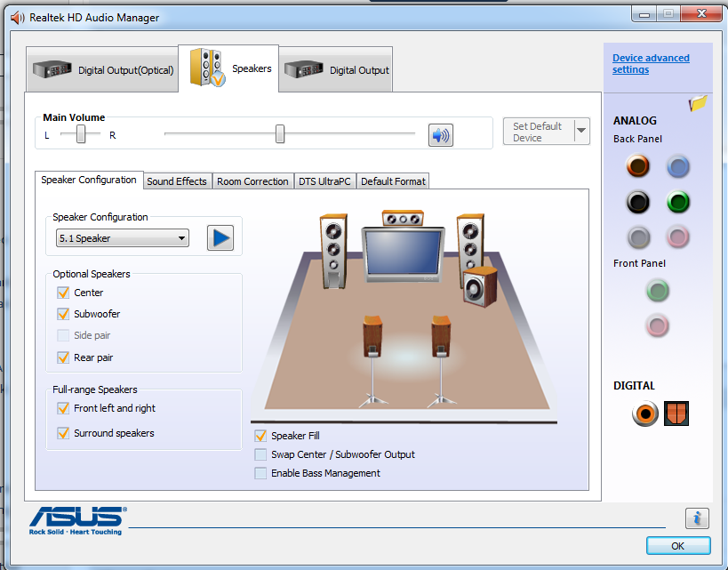This screenshot has height=570, width=728.
Task: Check Enable Bass Management
Action: pyautogui.click(x=260, y=473)
